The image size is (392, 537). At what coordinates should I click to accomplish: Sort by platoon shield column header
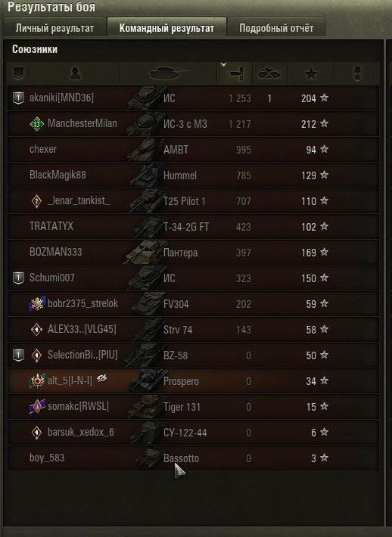(x=18, y=73)
